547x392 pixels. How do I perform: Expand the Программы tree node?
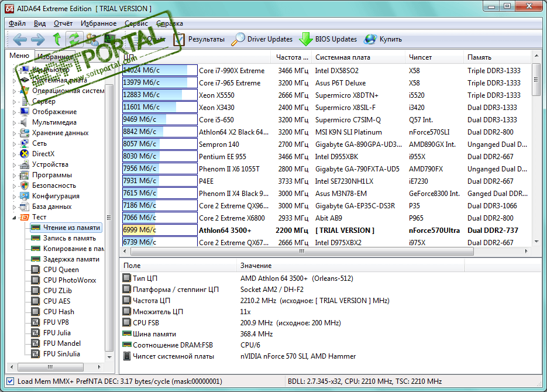(14, 176)
